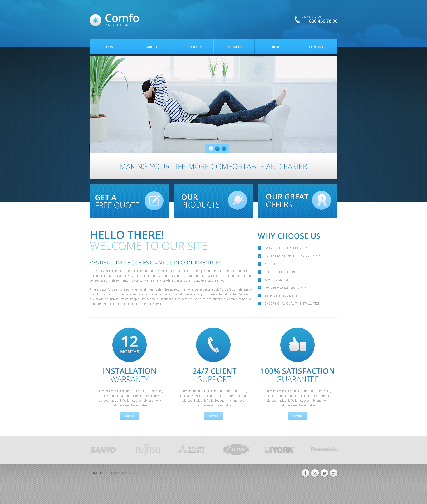Expand the Blog navigation menu item

pyautogui.click(x=275, y=47)
